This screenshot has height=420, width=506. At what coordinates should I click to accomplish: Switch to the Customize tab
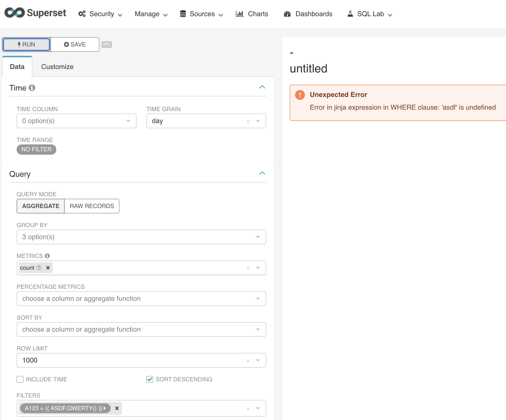[57, 67]
